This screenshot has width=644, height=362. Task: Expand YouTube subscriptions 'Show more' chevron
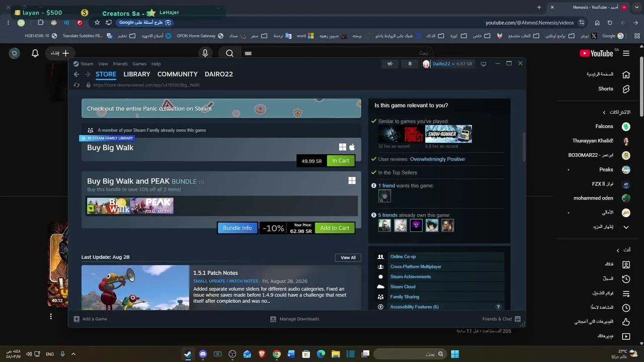pyautogui.click(x=626, y=227)
